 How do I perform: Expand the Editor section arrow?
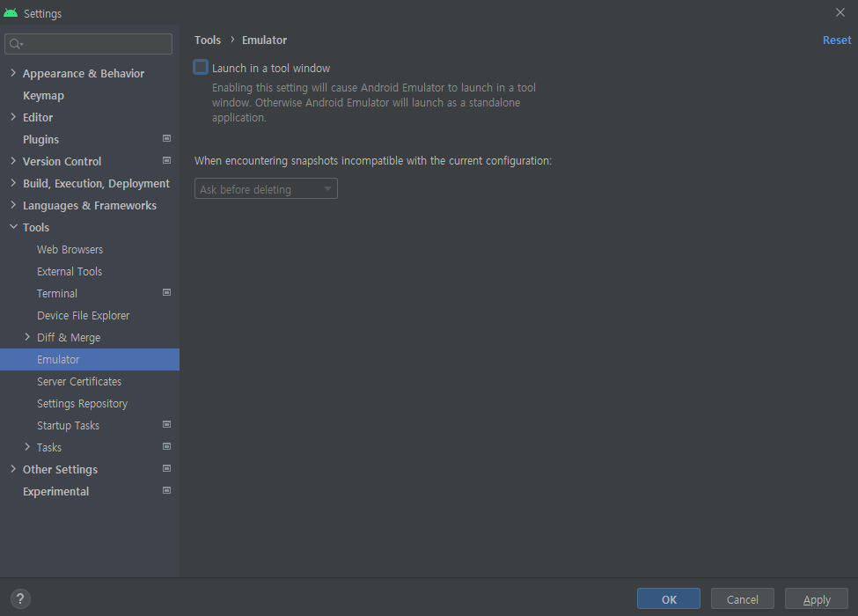tap(13, 116)
